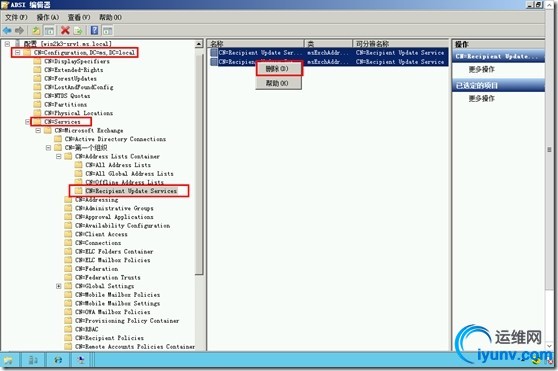Screen dimensions: 558x371
Task: Open Server Manager taskbar icon
Action: [x=33, y=361]
